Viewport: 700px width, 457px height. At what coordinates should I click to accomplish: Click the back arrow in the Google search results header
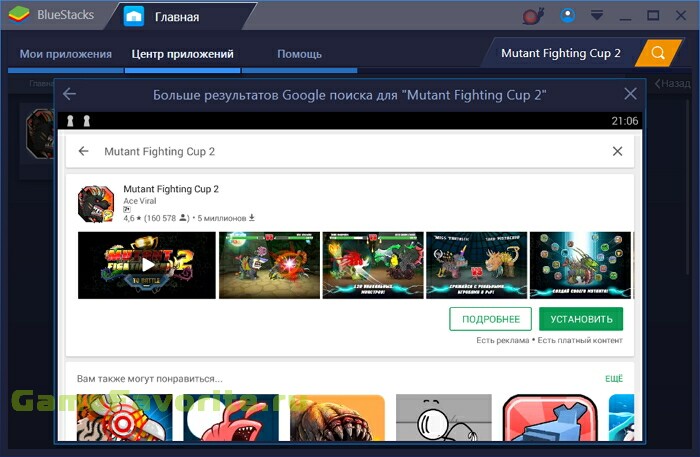click(x=69, y=94)
